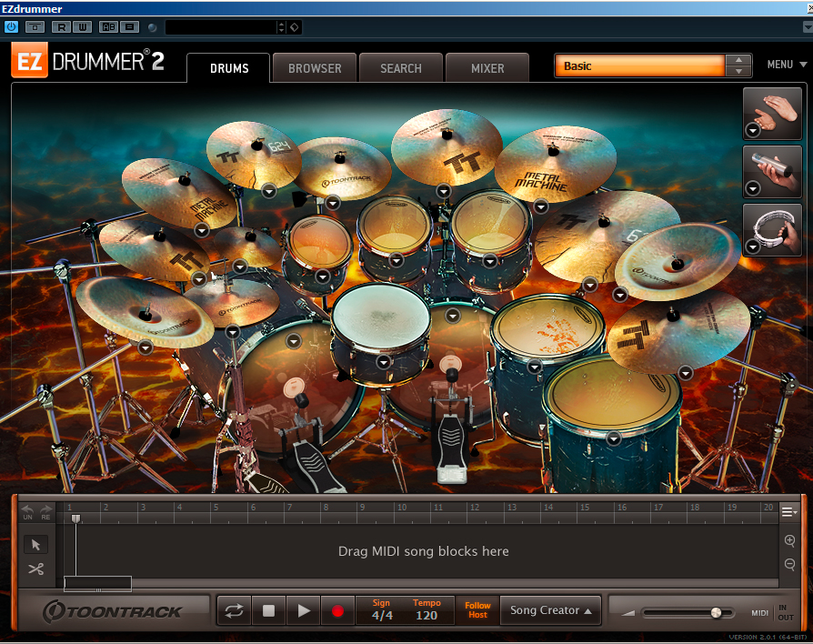The height and width of the screenshot is (644, 813).
Task: Switch to the DRUMS tab
Action: [x=229, y=68]
